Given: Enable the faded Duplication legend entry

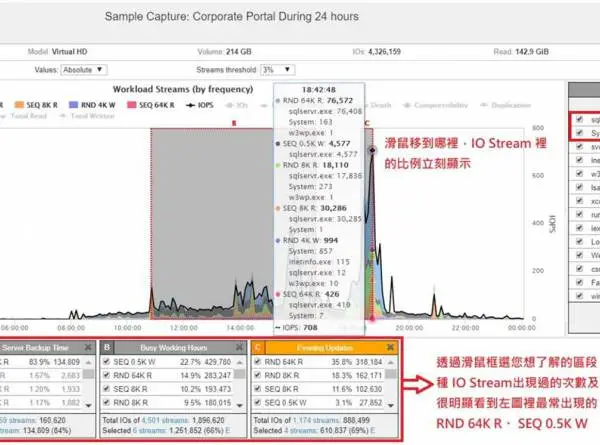Looking at the screenshot, I should click(x=505, y=105).
